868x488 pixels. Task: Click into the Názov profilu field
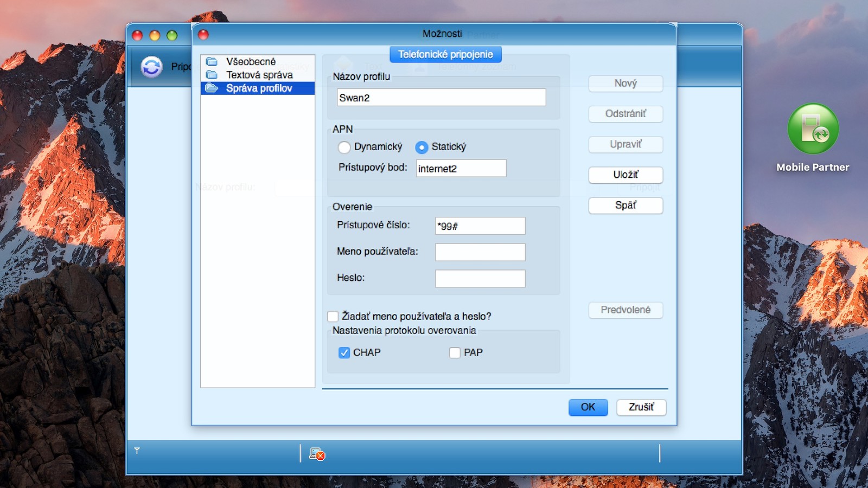[441, 98]
